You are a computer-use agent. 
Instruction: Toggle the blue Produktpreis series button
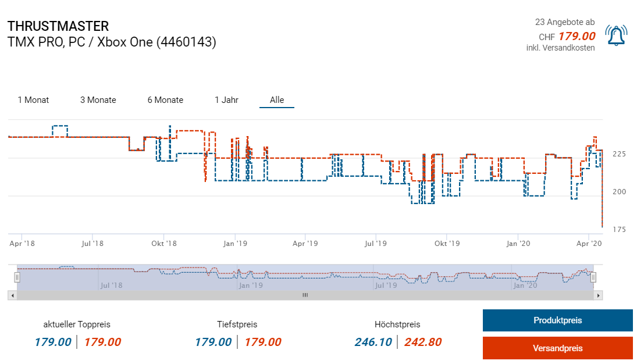pyautogui.click(x=557, y=320)
